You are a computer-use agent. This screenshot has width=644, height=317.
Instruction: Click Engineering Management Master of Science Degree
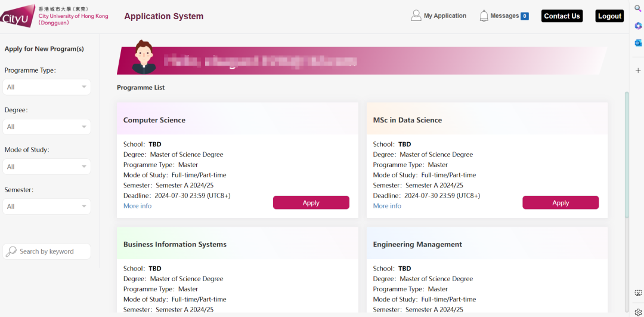click(436, 279)
